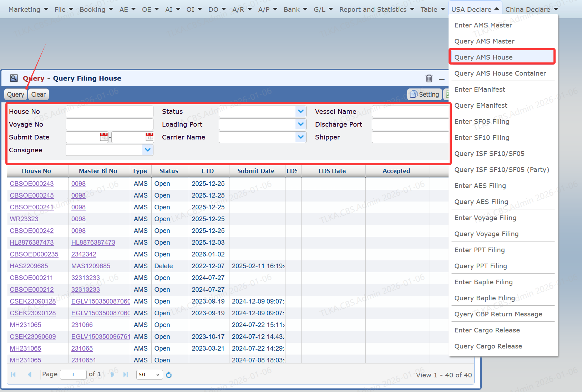
Task: Click the trash icon in Query Filing House header
Action: click(429, 78)
